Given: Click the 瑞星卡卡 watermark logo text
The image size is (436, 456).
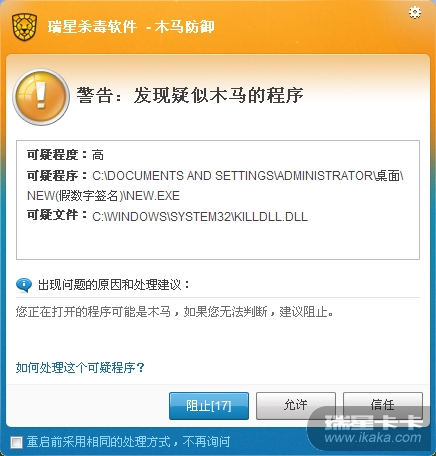Looking at the screenshot, I should 374,422.
